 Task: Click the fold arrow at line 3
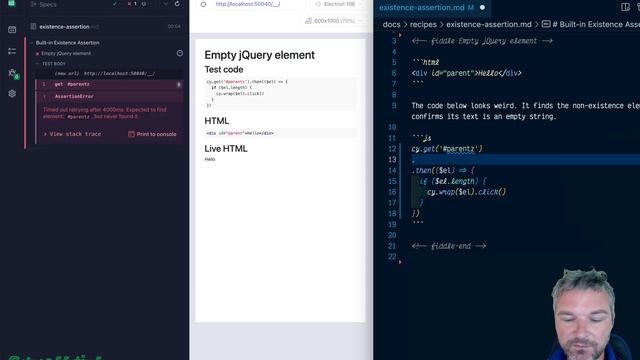point(400,36)
